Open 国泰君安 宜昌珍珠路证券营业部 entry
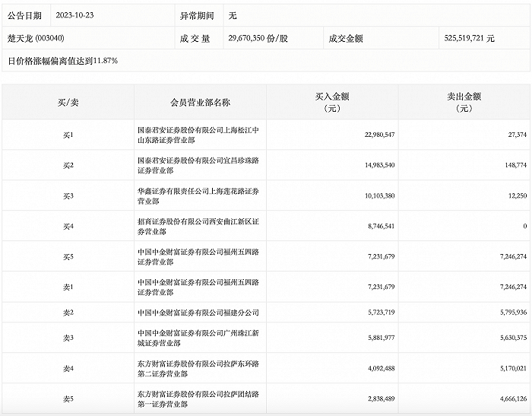 point(198,165)
